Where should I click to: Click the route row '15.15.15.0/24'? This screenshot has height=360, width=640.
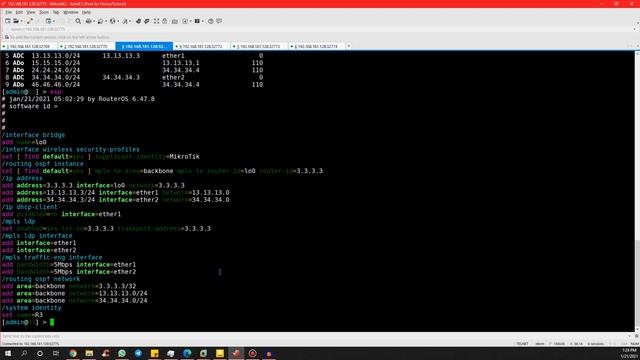pyautogui.click(x=133, y=63)
